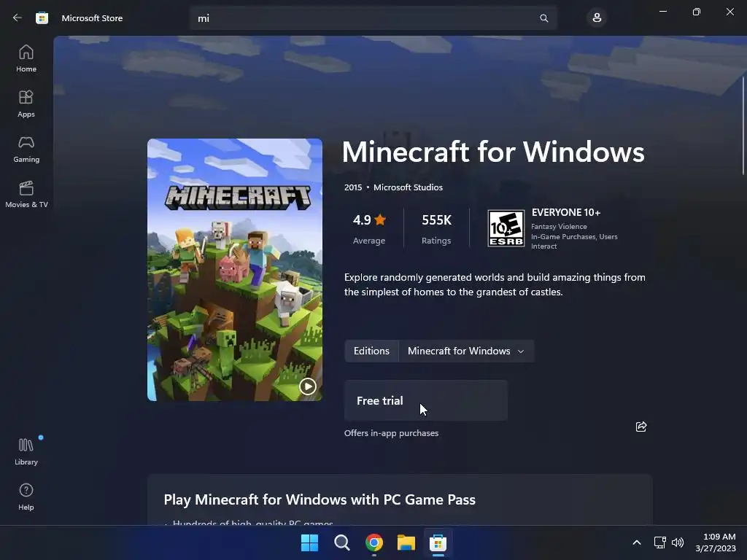Viewport: 747px width, 560px height.
Task: Click 'Offers in-app purchases' text
Action: coord(391,433)
